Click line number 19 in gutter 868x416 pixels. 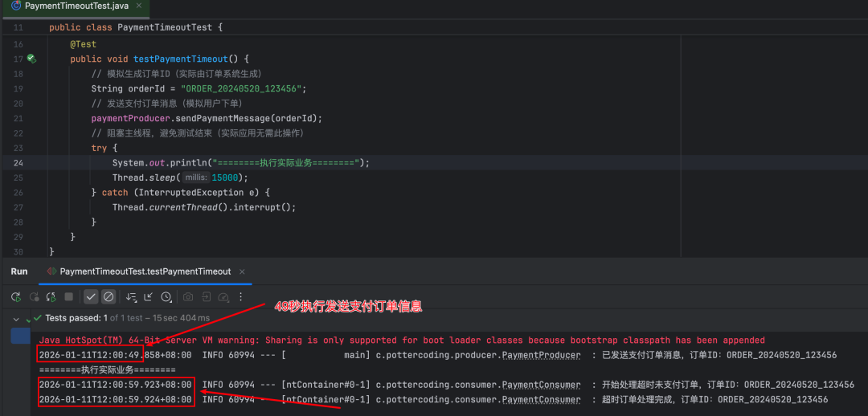pos(18,88)
